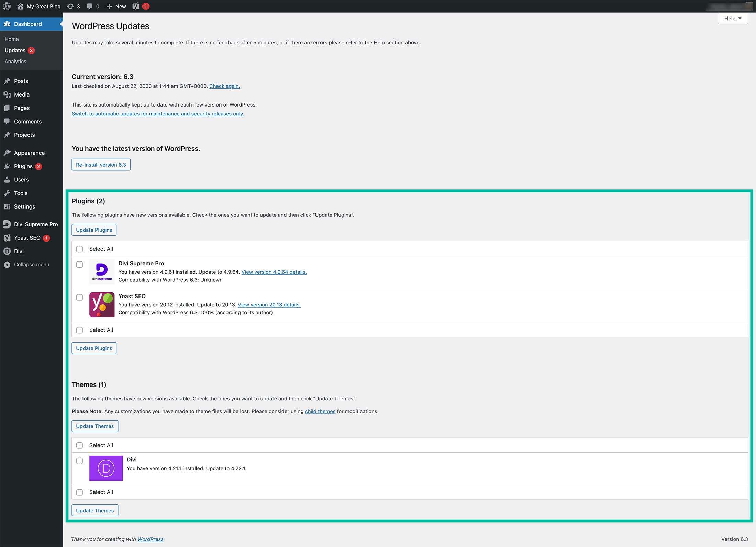756x547 pixels.
Task: Check the bottom Select All themes checkbox
Action: (x=80, y=492)
